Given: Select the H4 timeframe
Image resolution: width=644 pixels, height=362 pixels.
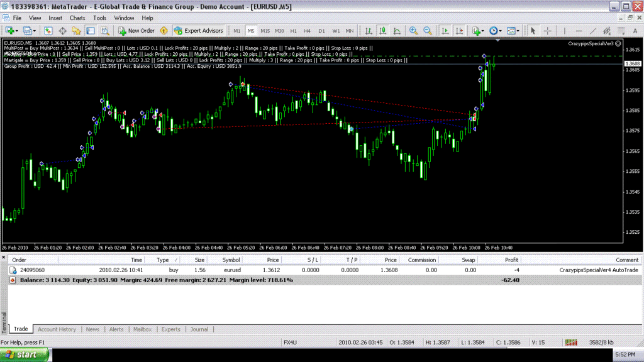Looking at the screenshot, I should pos(307,31).
